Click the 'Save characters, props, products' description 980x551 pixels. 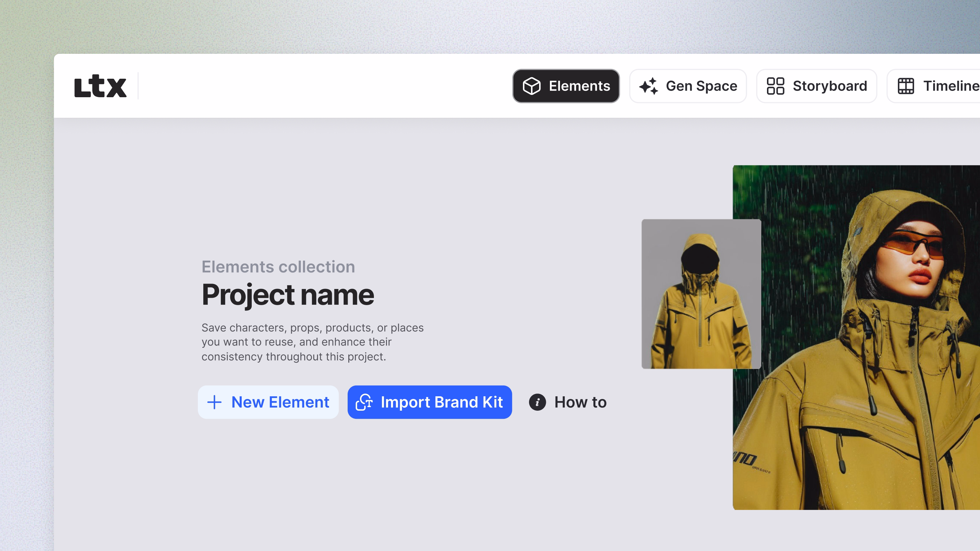pyautogui.click(x=312, y=342)
